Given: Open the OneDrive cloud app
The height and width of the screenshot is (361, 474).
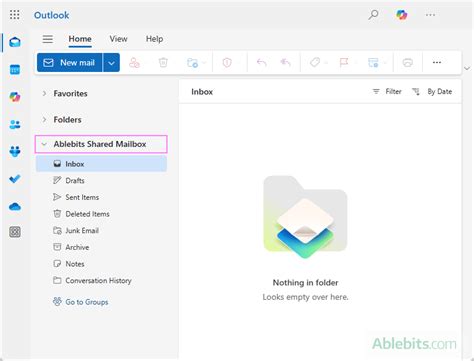Looking at the screenshot, I should [15, 207].
